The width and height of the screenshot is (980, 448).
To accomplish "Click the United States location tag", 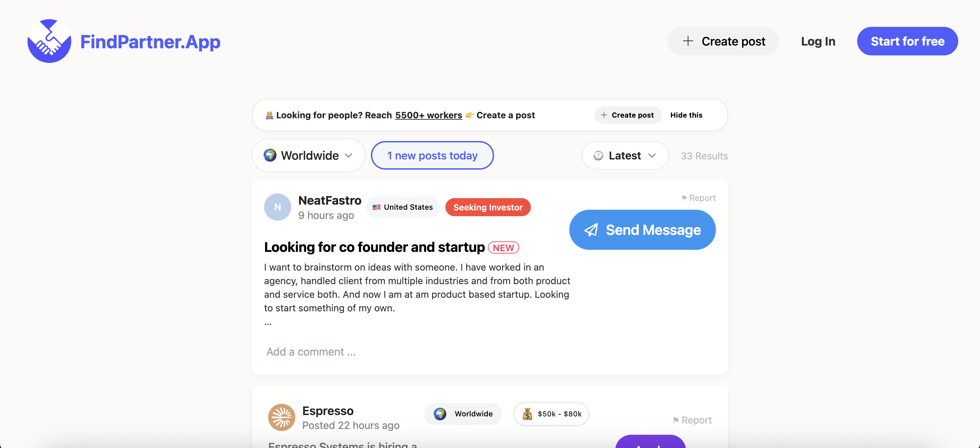I will [403, 207].
